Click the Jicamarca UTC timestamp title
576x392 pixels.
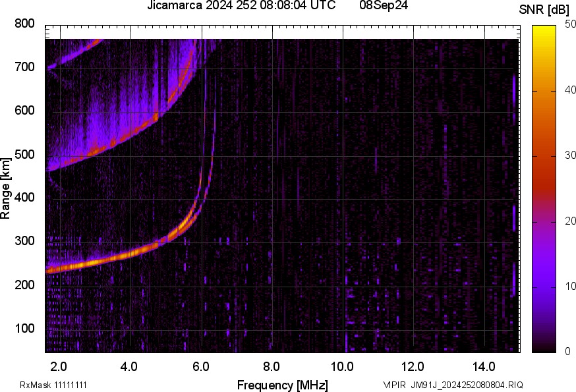[x=241, y=6]
